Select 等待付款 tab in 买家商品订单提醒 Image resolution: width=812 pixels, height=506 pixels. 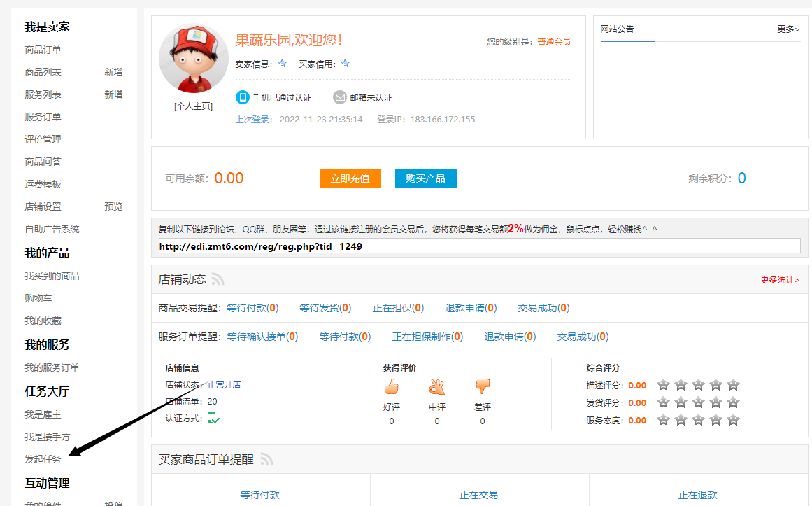[260, 495]
